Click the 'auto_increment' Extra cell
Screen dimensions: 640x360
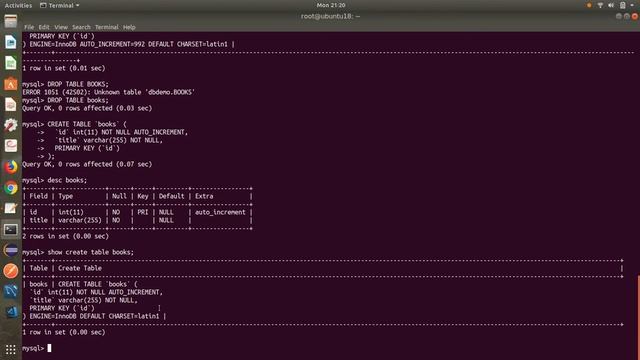pyautogui.click(x=220, y=212)
